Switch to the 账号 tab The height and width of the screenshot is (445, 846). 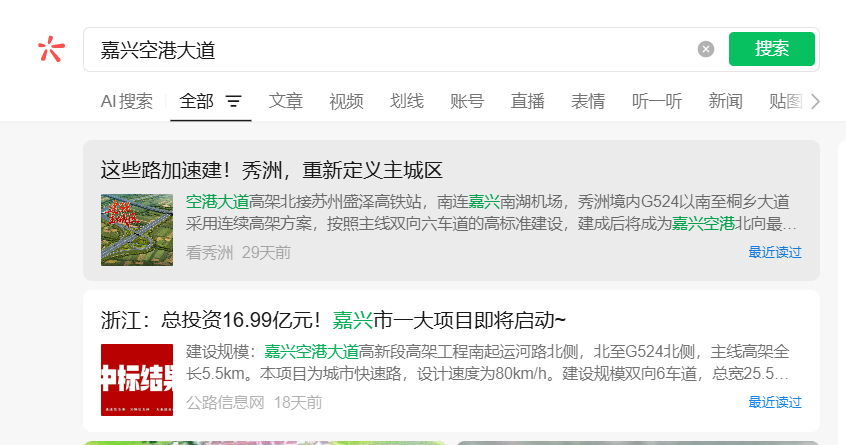click(467, 101)
